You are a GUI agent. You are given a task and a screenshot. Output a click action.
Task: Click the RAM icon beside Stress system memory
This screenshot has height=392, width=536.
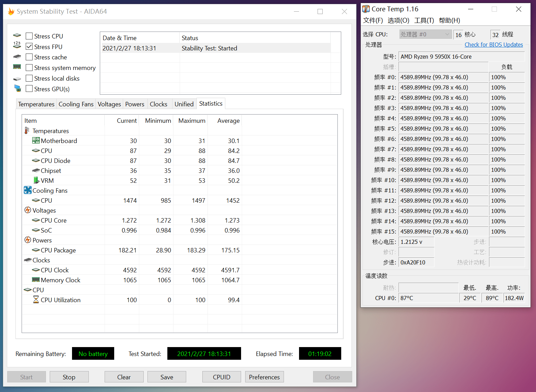tap(17, 67)
